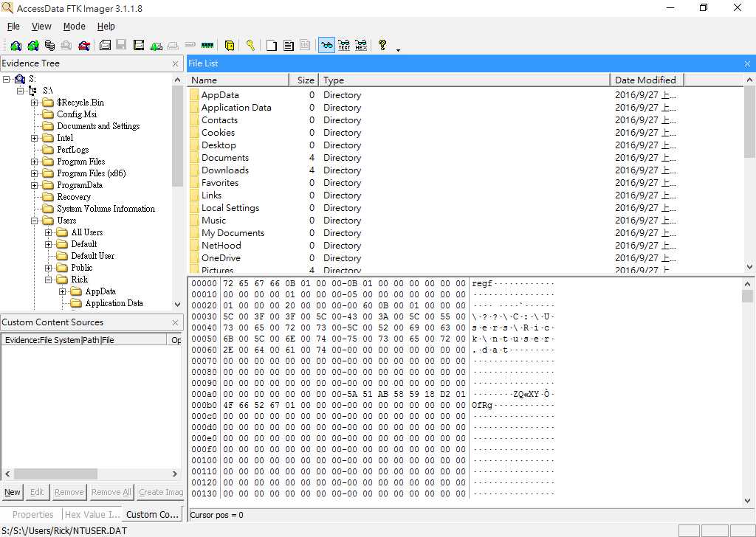The image size is (756, 537).
Task: Select the PerfLogs folder in tree
Action: pyautogui.click(x=73, y=150)
